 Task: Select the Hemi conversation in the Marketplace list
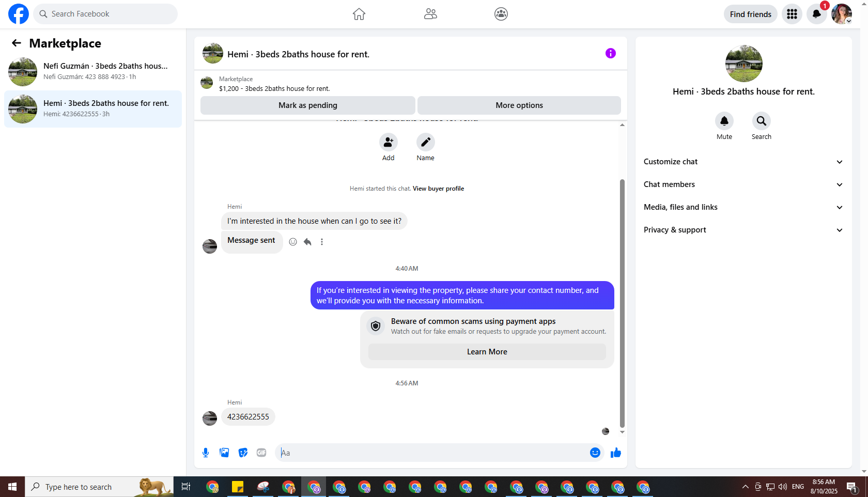coord(93,108)
